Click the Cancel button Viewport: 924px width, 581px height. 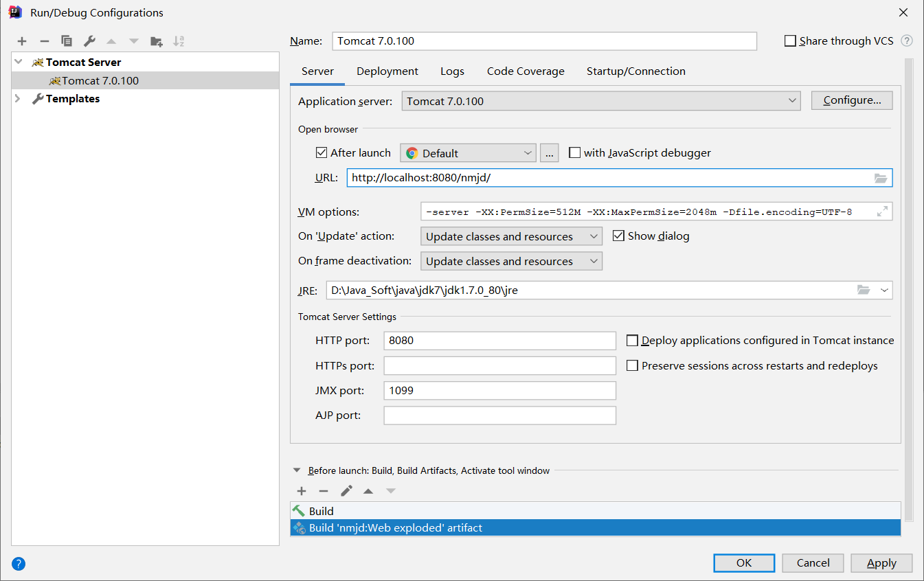click(x=813, y=562)
